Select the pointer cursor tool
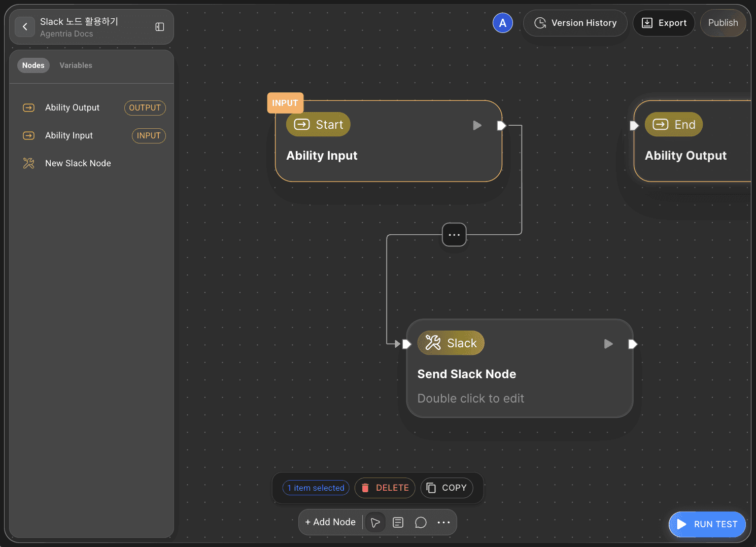756x547 pixels. click(x=375, y=522)
